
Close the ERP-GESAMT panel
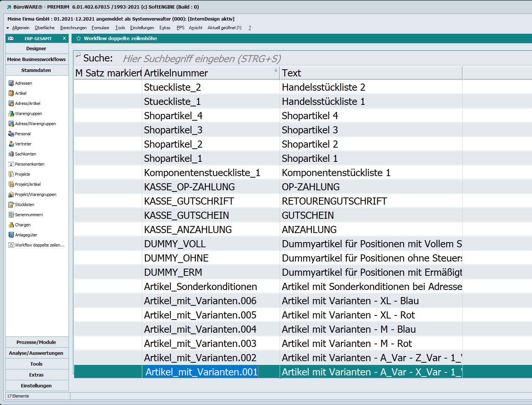click(x=64, y=38)
